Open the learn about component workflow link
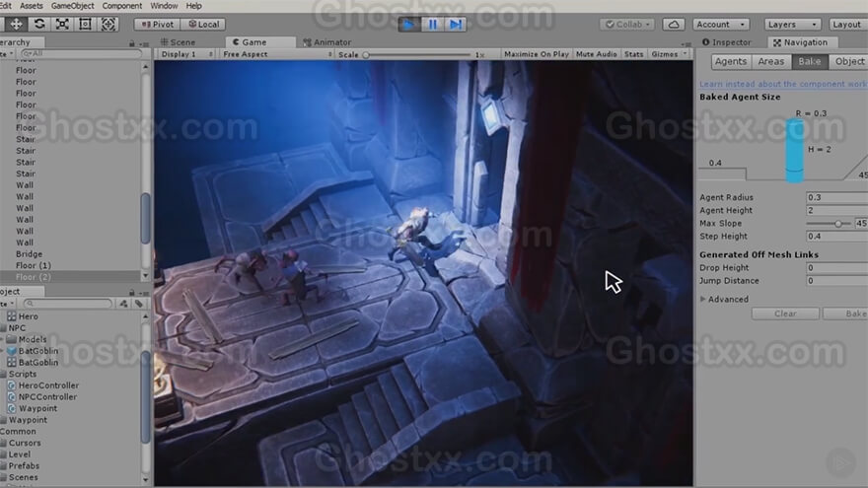The height and width of the screenshot is (488, 868). pyautogui.click(x=783, y=84)
